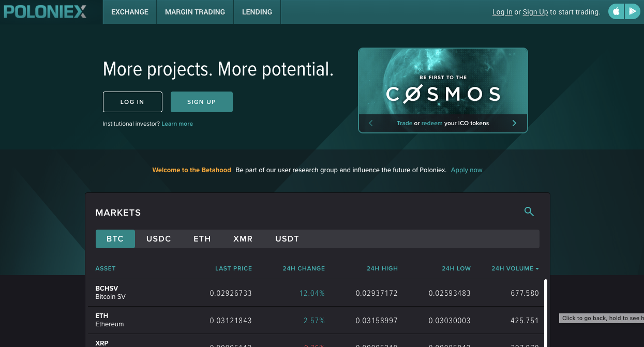Switch to the XMR markets tab

[x=243, y=239]
